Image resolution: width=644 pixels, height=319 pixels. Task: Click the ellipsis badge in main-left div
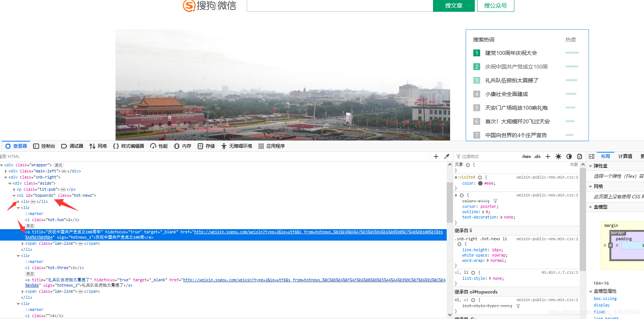(x=64, y=171)
